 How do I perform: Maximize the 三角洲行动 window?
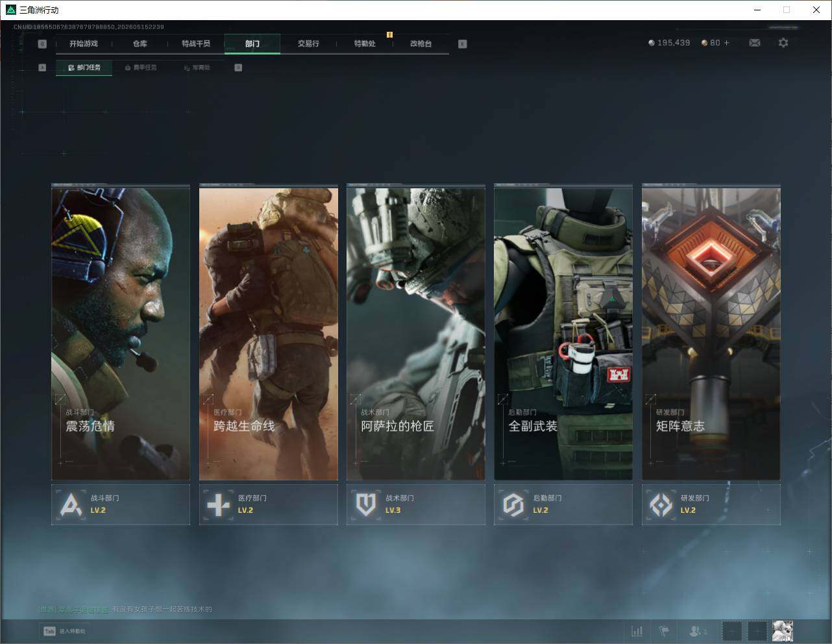coord(787,10)
